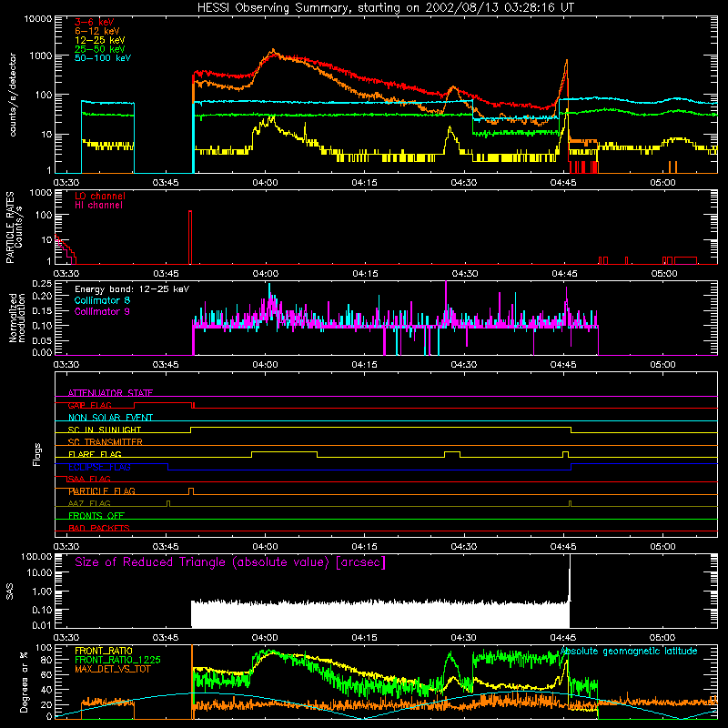
Task: Click the SAS y-axis label
Action: pos(10,591)
